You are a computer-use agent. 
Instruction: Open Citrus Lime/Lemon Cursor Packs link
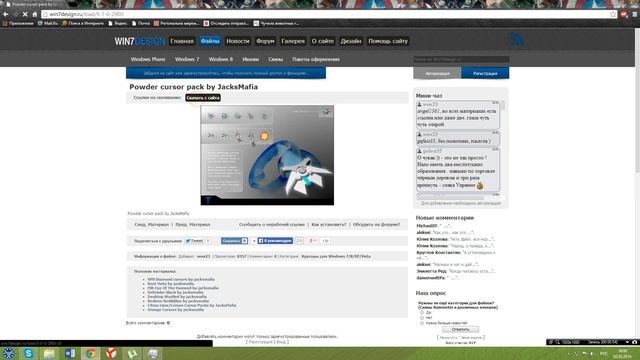coord(192,305)
